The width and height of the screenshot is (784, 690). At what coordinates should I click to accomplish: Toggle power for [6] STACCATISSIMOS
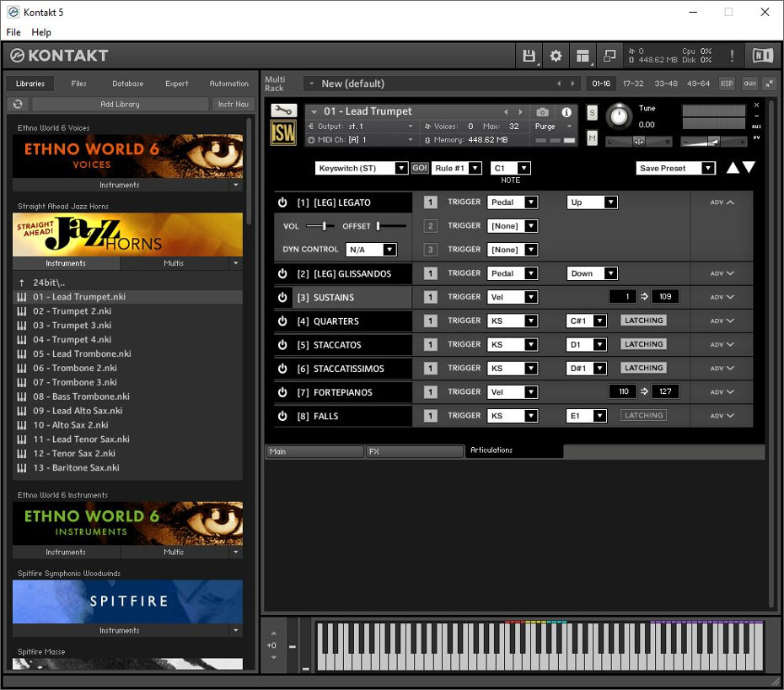coord(282,369)
